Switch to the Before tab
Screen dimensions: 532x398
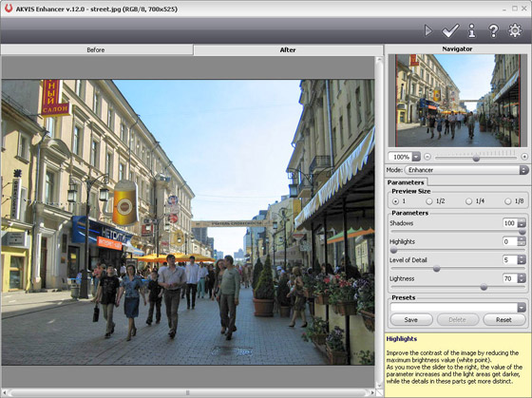(96, 50)
